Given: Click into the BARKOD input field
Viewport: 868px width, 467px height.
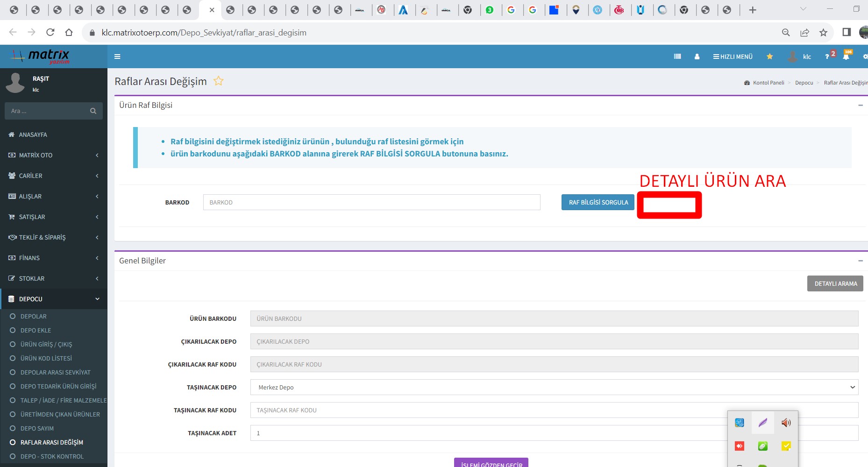Looking at the screenshot, I should pyautogui.click(x=371, y=202).
